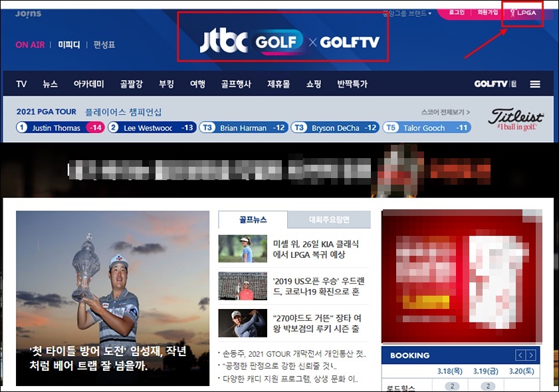
Task: Click 회원가입 sign-up button
Action: [x=488, y=13]
